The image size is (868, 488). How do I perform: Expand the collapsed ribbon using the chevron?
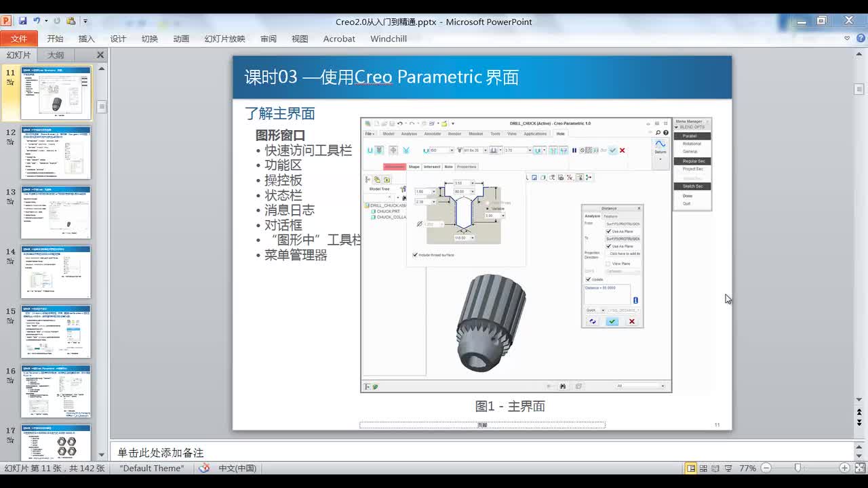tap(847, 39)
